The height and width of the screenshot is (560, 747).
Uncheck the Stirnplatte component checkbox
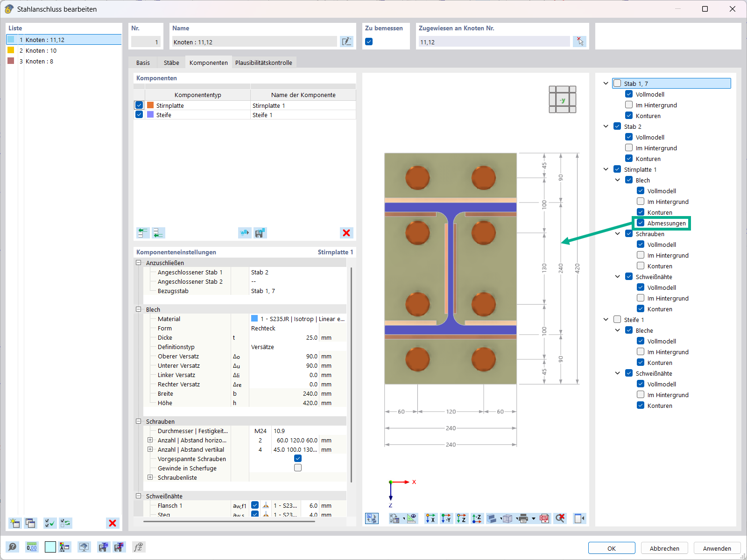139,105
